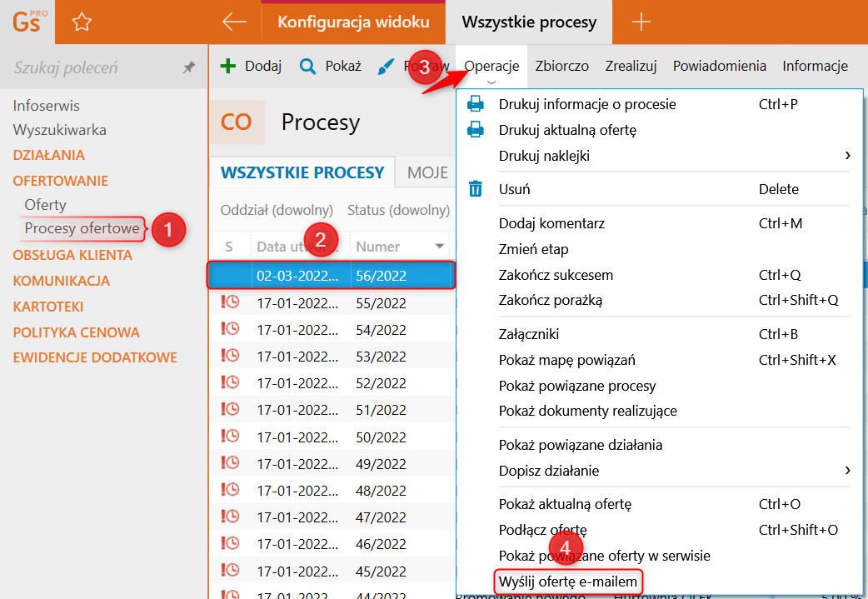This screenshot has width=868, height=599.
Task: Expand Drukuj naklejki submenu
Action: coord(847,156)
